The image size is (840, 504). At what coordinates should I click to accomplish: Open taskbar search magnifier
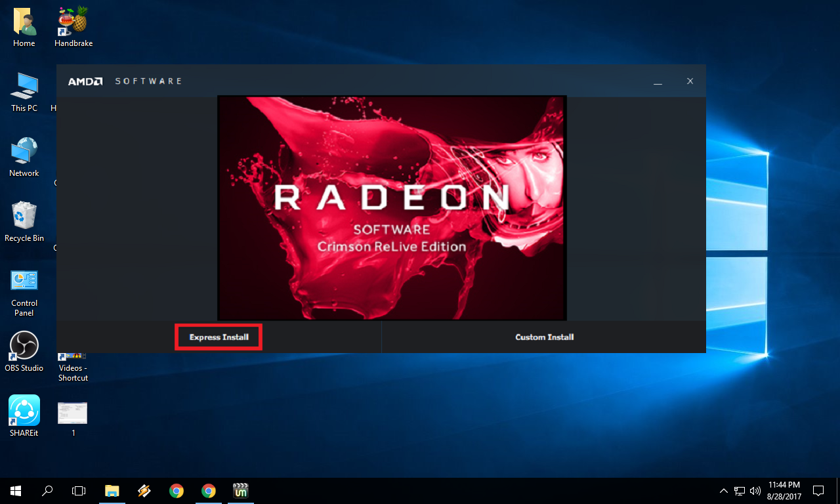47,491
